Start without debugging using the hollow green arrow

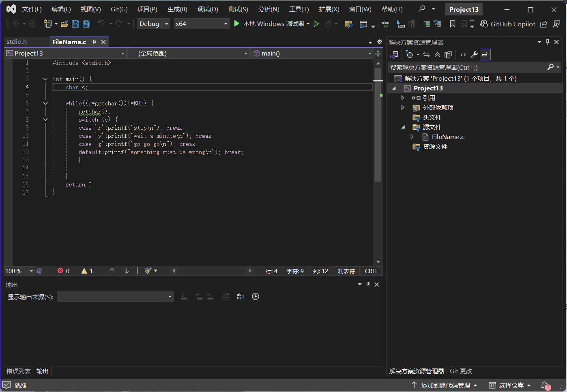coord(316,24)
